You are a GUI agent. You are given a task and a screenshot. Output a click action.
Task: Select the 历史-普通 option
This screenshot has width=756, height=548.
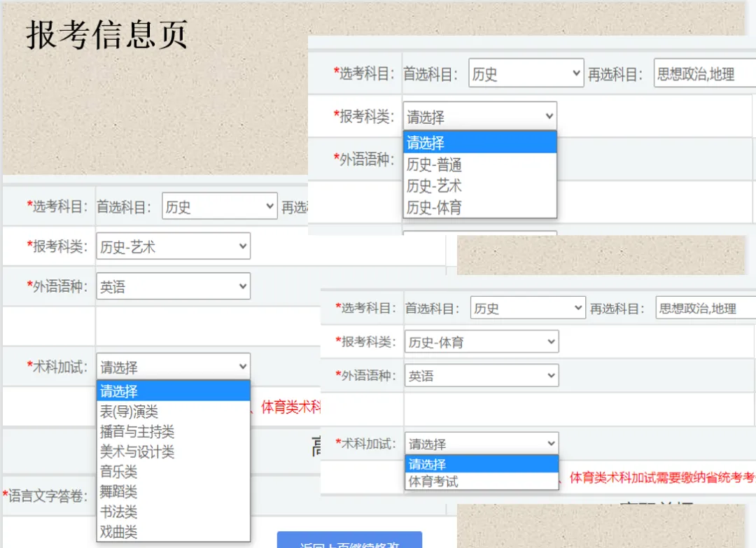(479, 164)
